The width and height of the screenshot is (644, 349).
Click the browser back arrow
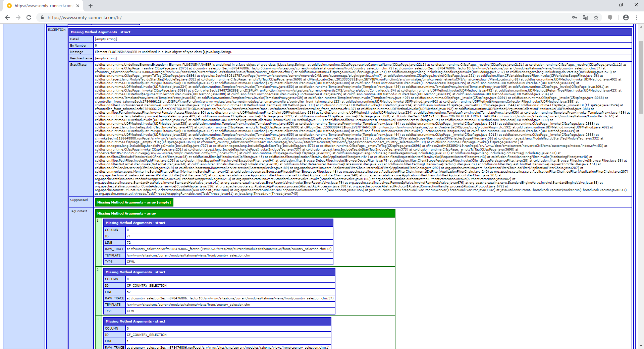[x=7, y=17]
